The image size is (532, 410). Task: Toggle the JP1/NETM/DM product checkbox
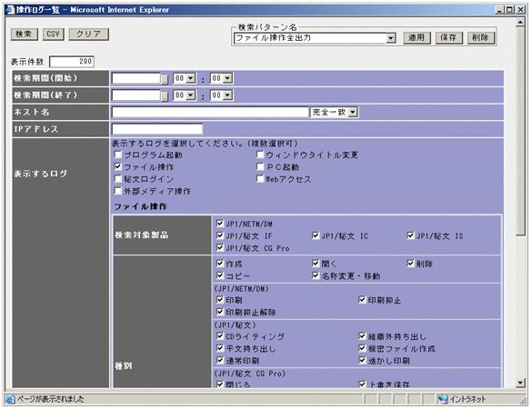220,224
